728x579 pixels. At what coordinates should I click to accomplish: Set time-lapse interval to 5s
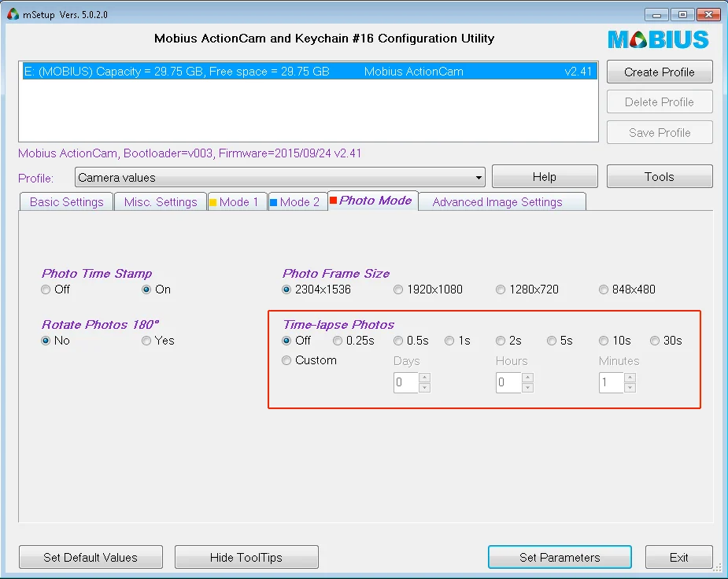(x=551, y=341)
